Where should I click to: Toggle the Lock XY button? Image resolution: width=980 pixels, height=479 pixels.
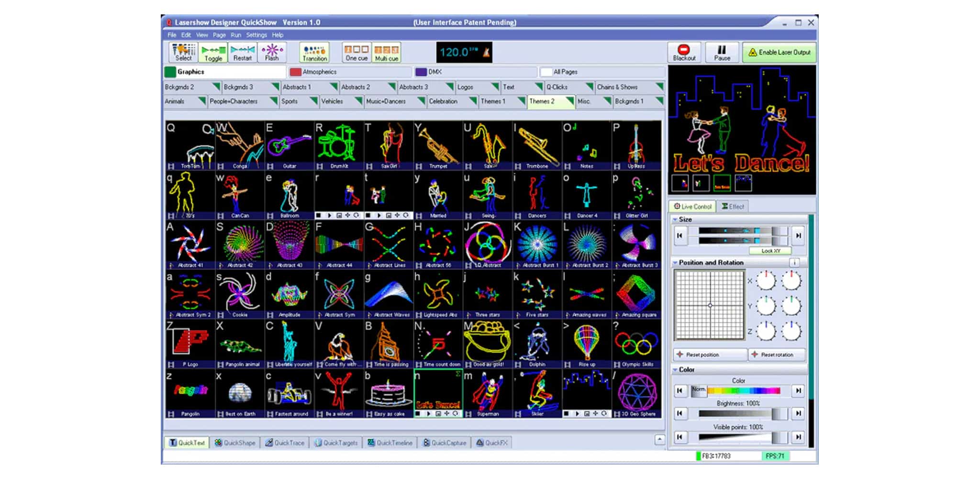click(x=770, y=251)
